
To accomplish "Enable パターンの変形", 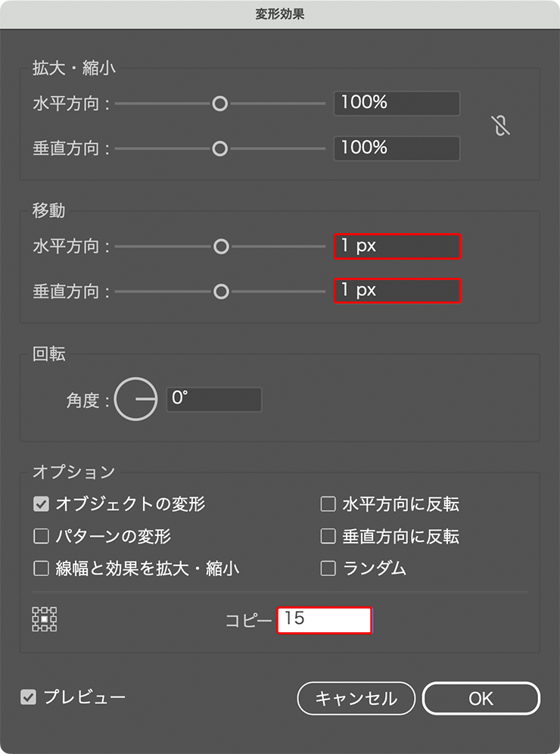I will pyautogui.click(x=42, y=536).
